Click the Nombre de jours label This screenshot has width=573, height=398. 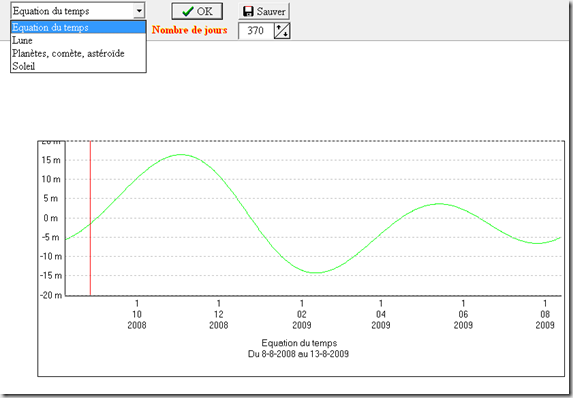(x=190, y=30)
